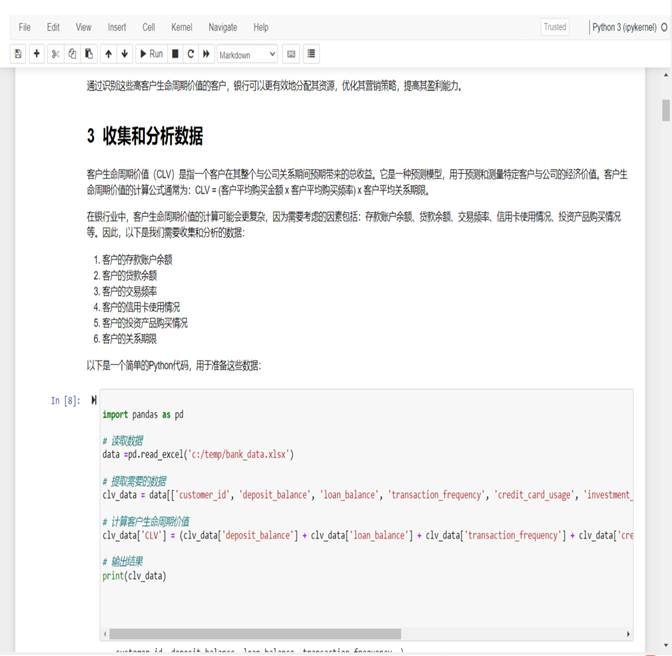Click the Trusted notebook button

pos(554,27)
